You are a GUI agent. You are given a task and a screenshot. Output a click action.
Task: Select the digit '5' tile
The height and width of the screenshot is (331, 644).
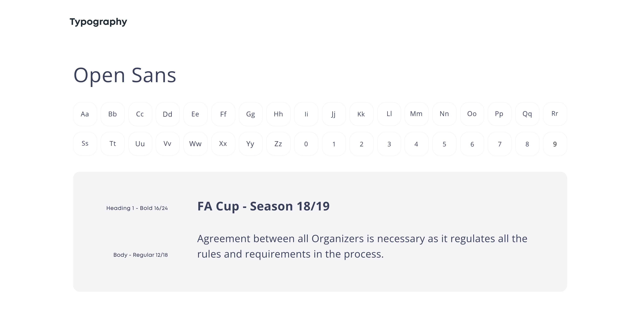coord(444,144)
